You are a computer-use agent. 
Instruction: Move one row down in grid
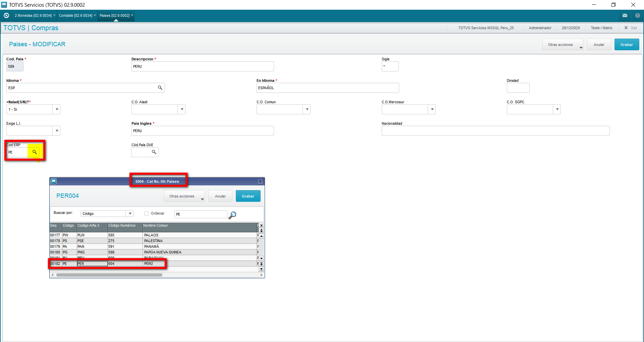pos(261,259)
